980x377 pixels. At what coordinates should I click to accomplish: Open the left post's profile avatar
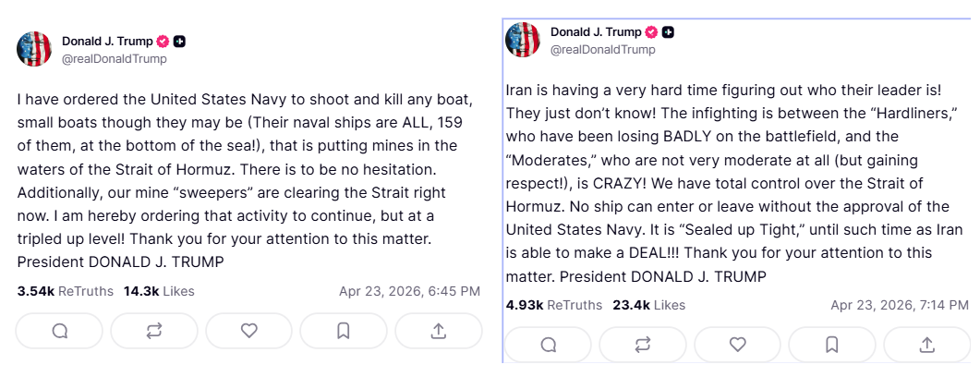coord(34,49)
